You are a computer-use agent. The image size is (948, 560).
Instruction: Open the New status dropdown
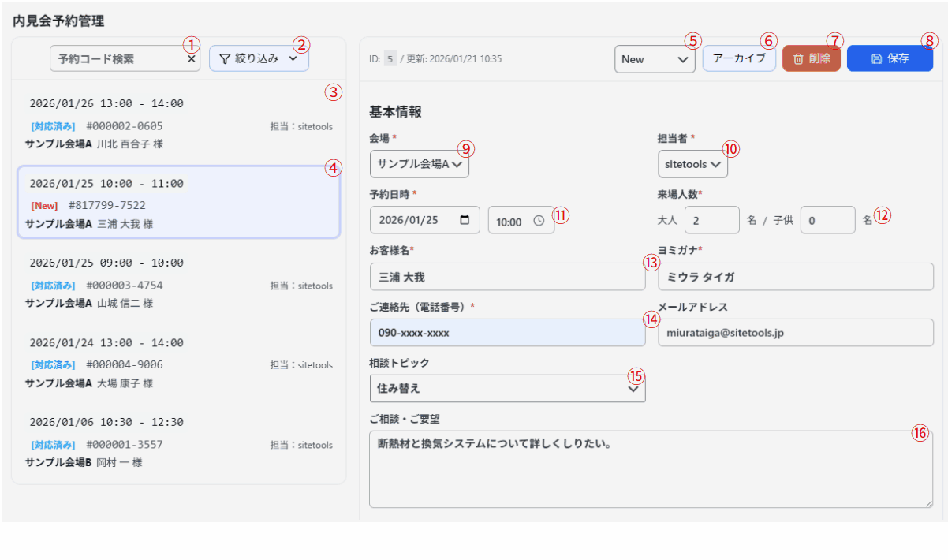(655, 59)
